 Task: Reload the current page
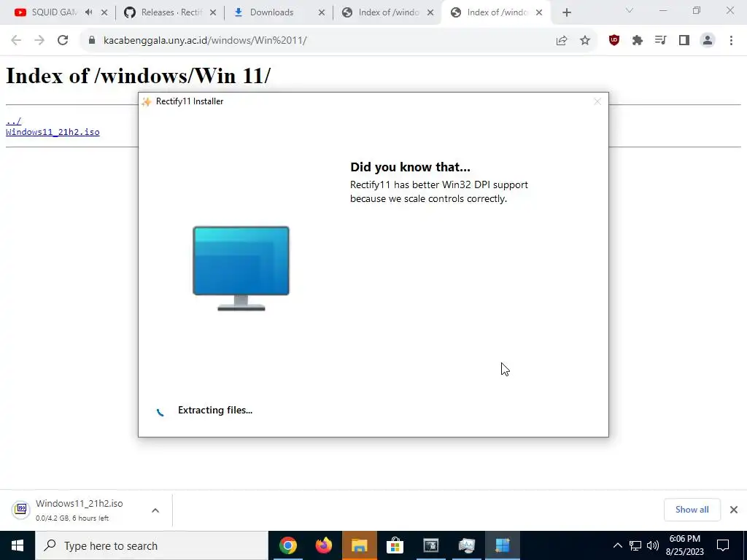tap(63, 41)
